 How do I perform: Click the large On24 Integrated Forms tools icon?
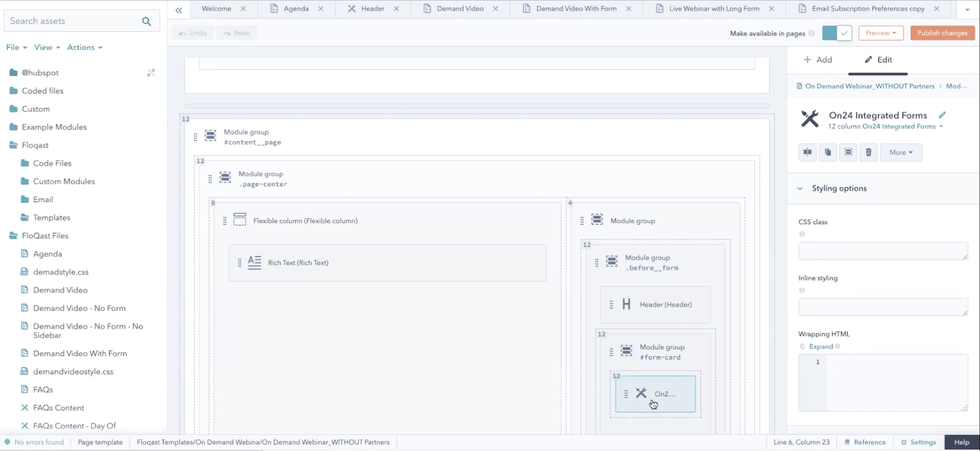(x=810, y=118)
